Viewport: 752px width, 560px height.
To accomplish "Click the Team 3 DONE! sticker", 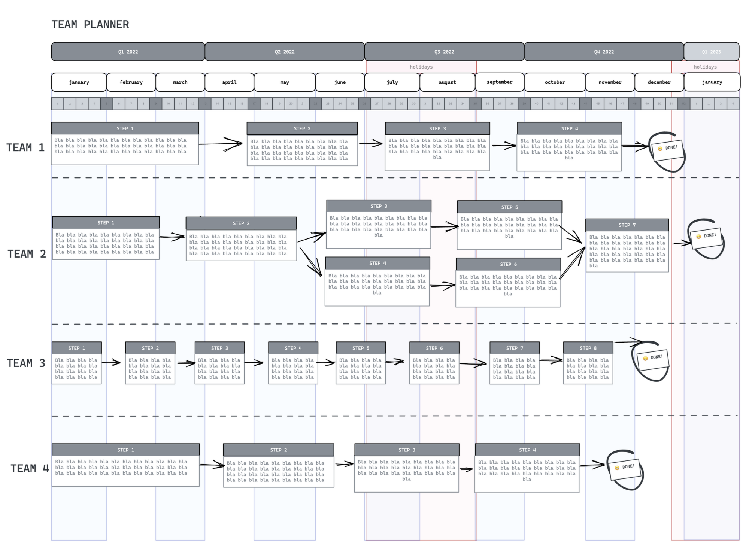I will pos(652,360).
